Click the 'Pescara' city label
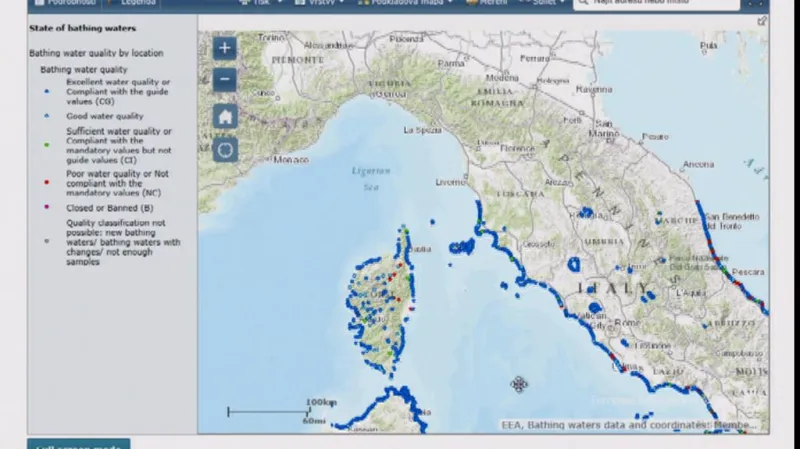800x449 pixels. pos(748,272)
